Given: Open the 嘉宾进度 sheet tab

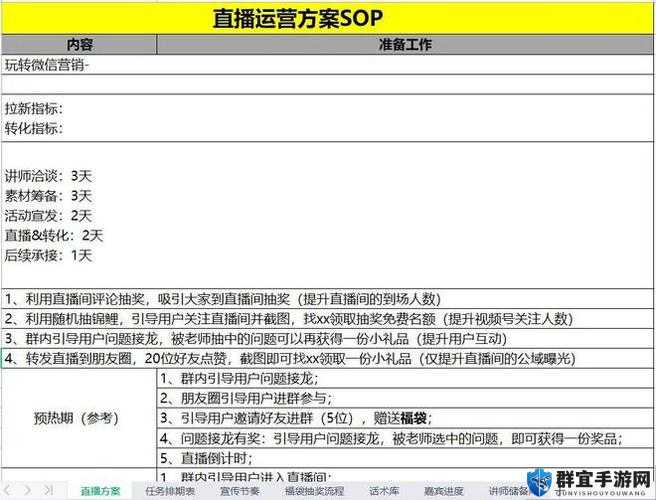Looking at the screenshot, I should 443,491.
